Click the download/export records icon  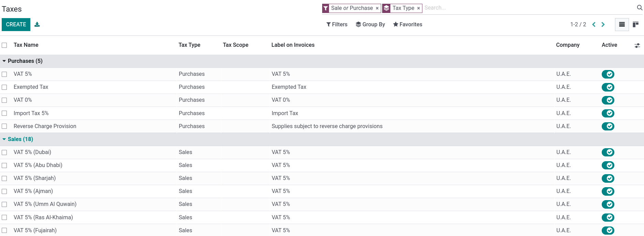37,24
